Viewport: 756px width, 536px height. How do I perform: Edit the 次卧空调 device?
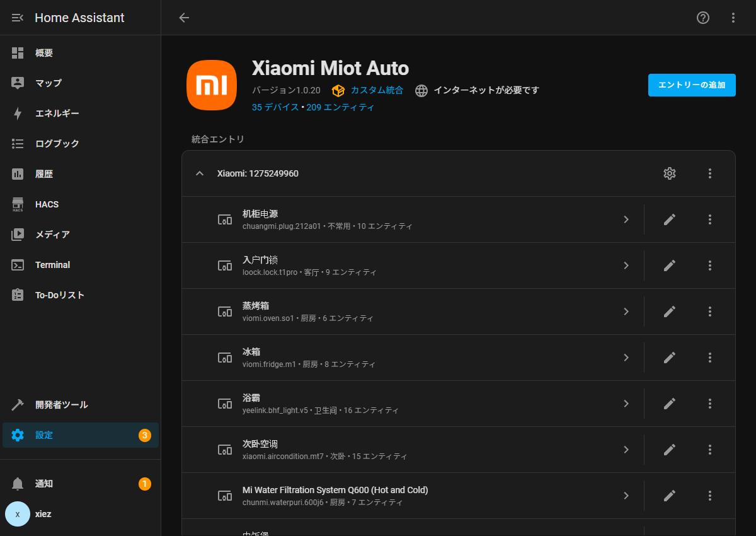670,450
